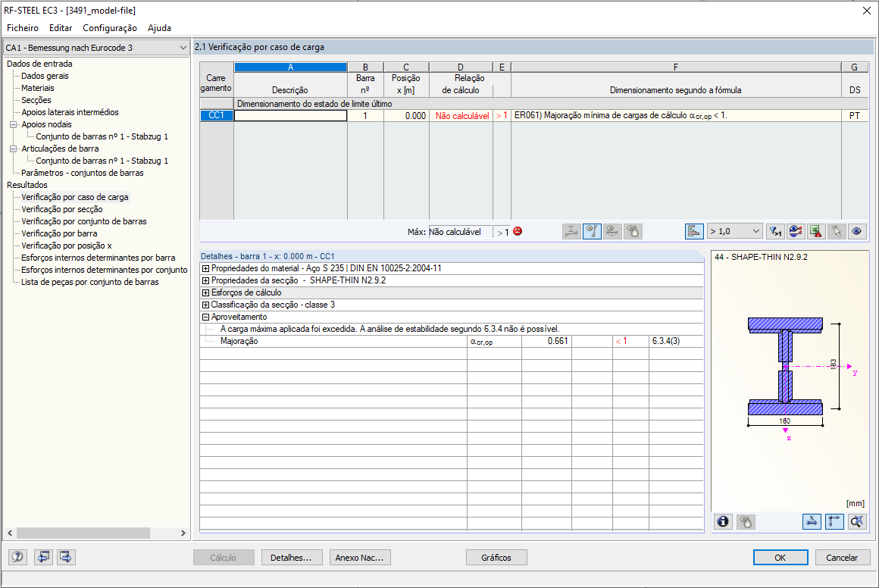Viewport: 879px width, 588px height.
Task: Go to previous module window arrow icon
Action: pyautogui.click(x=43, y=557)
